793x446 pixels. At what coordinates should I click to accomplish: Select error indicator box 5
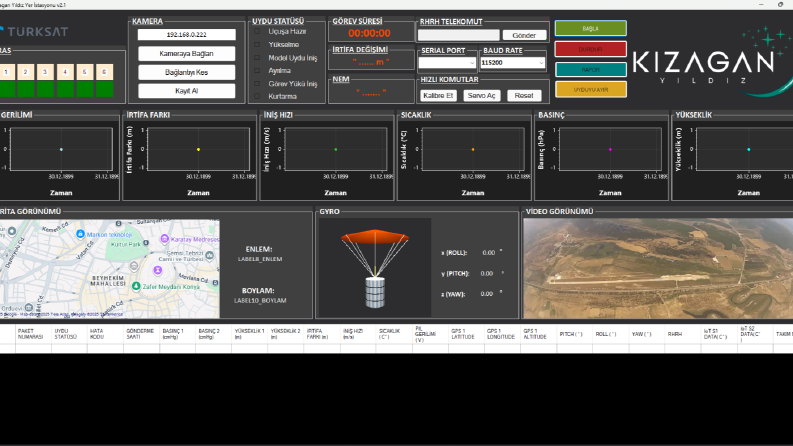pos(84,80)
